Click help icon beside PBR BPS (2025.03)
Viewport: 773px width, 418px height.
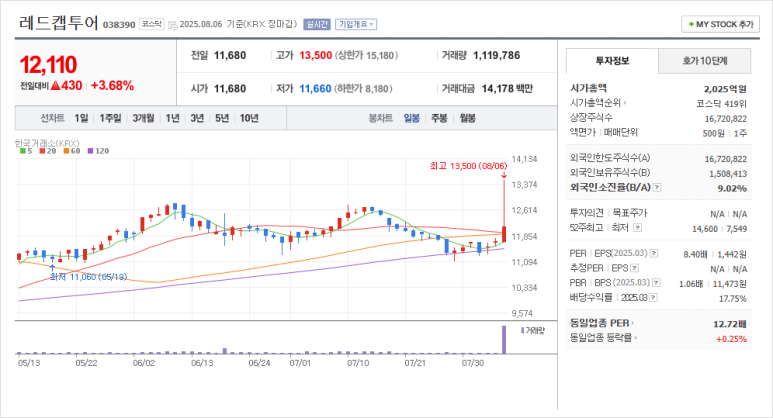[656, 283]
